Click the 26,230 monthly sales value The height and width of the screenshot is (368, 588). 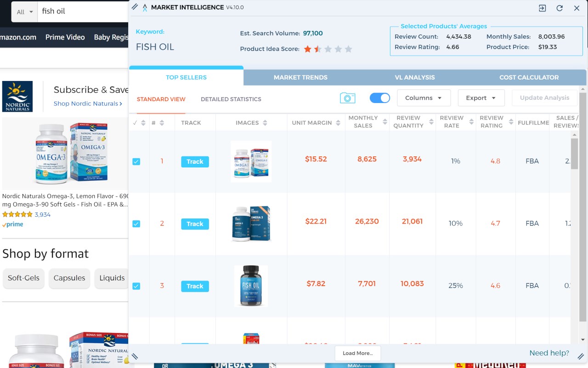367,221
